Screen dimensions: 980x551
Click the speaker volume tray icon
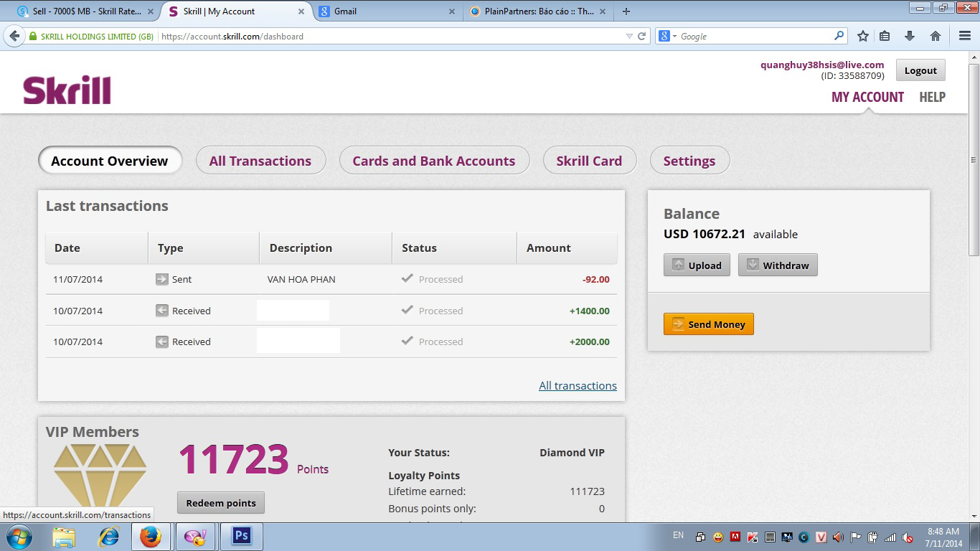pyautogui.click(x=838, y=537)
